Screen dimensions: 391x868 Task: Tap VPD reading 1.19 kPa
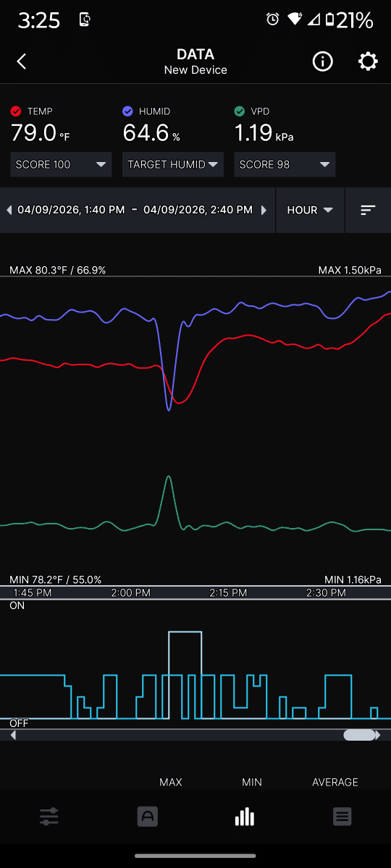[x=264, y=133]
